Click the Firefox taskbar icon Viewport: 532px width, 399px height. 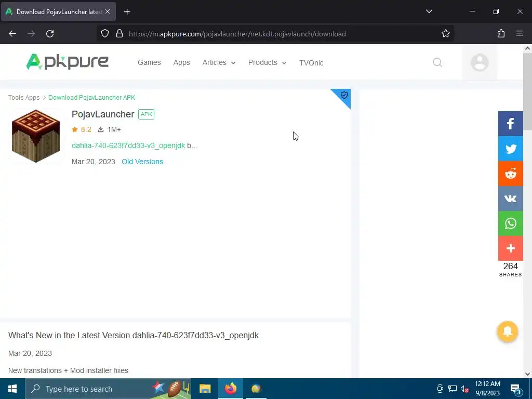click(230, 389)
